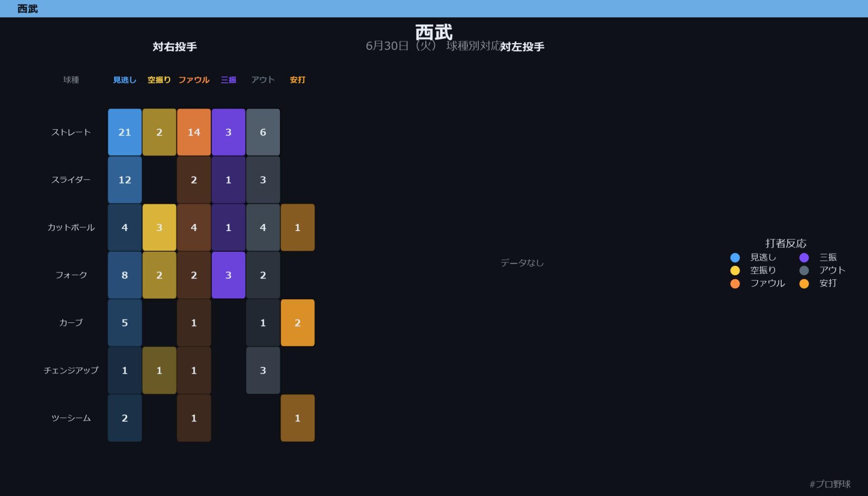
Task: Click the ツーシーム 安打 cell showing 1
Action: (297, 418)
